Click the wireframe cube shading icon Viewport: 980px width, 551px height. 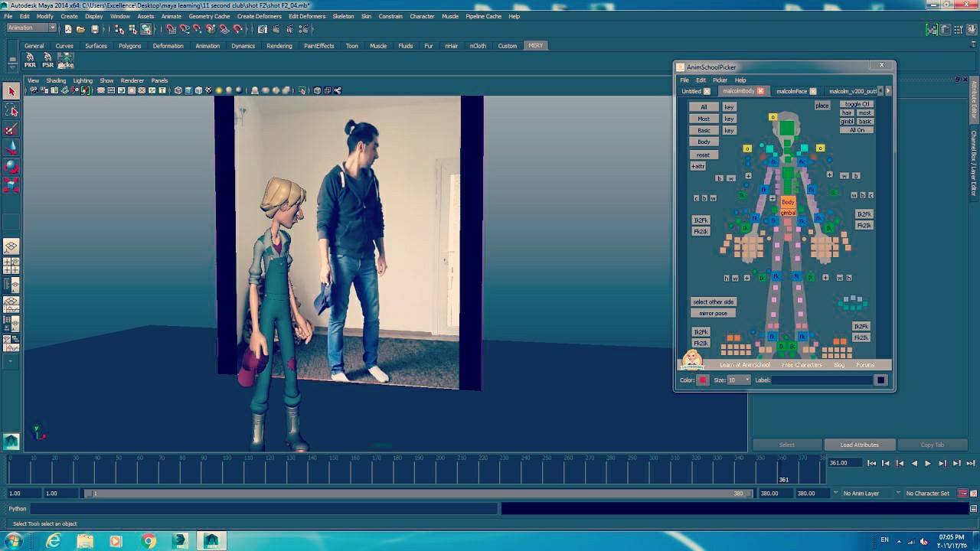pos(178,90)
